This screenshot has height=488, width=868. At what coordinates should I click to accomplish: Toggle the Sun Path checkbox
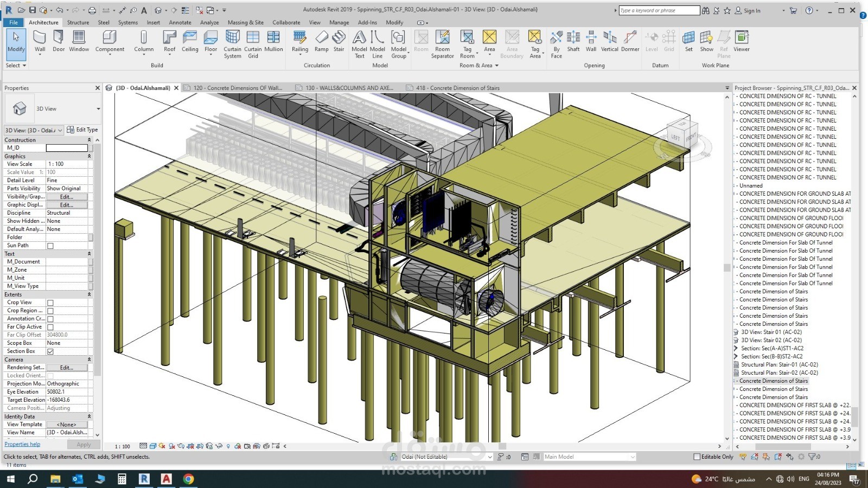tap(50, 246)
